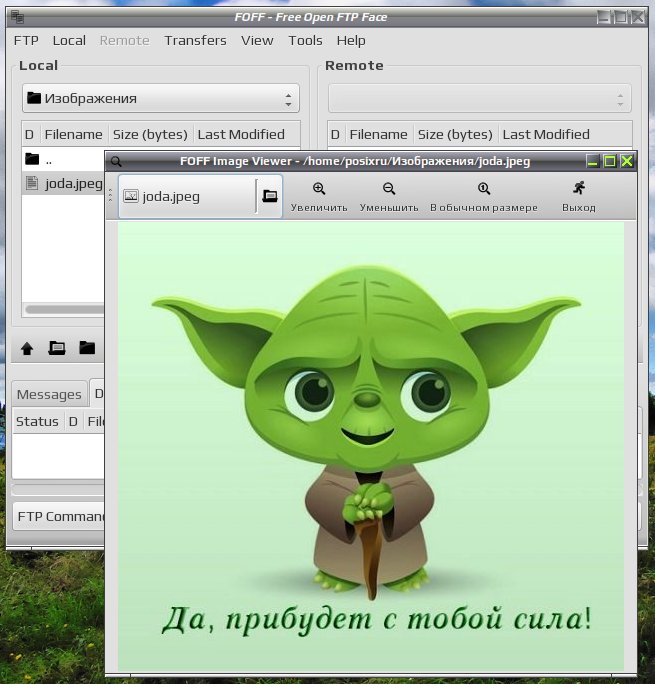Click the folder-browse icon beside the up arrow
The width and height of the screenshot is (655, 684).
[57, 348]
